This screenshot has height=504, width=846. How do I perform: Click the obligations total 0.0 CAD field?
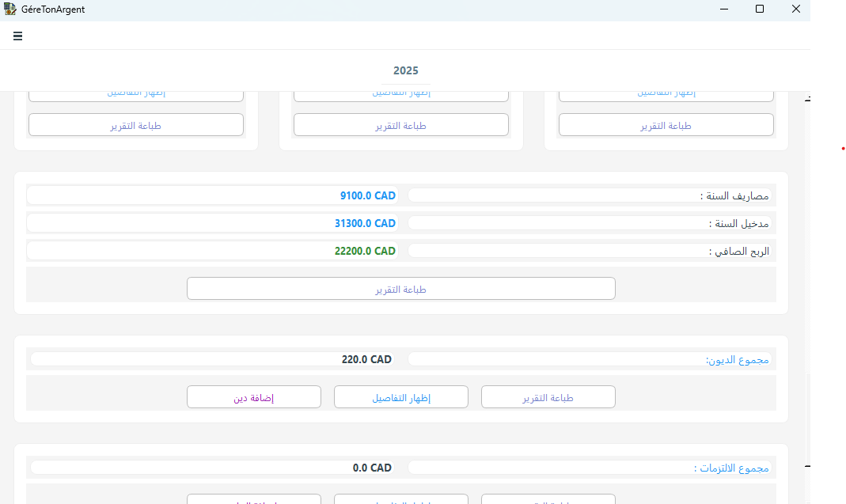coord(212,468)
